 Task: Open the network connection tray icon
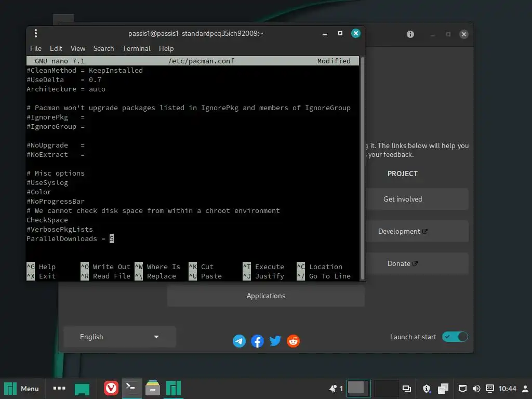[462, 389]
